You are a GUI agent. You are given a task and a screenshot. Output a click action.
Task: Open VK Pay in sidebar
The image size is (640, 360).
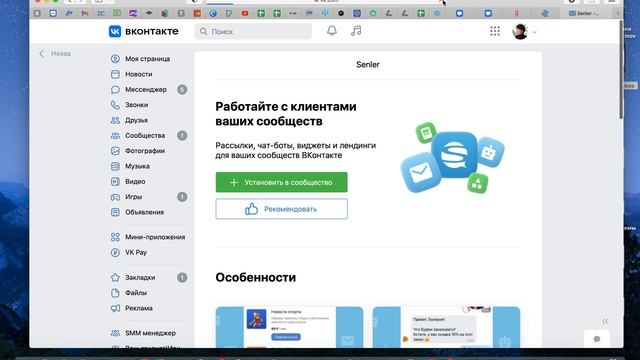coord(129,253)
